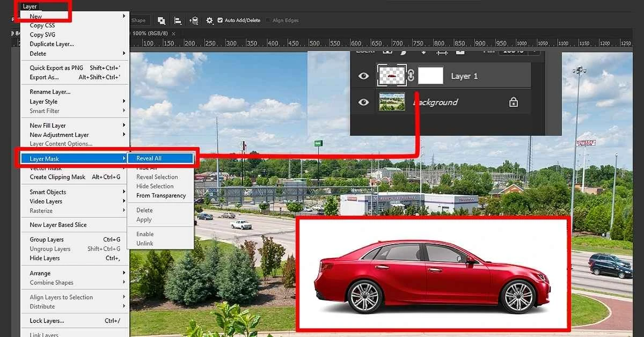Choose From Transparency in the submenu
The width and height of the screenshot is (644, 337).
(161, 196)
